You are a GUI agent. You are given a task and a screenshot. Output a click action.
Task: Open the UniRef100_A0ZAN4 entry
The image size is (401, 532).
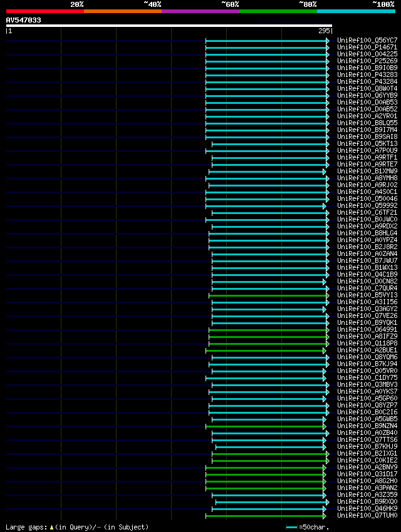[367, 253]
